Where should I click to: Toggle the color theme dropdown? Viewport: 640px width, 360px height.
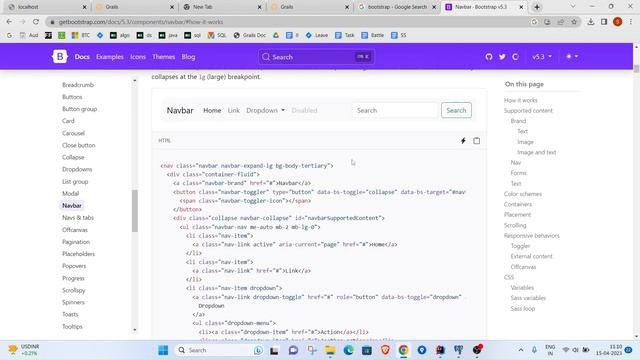point(572,57)
